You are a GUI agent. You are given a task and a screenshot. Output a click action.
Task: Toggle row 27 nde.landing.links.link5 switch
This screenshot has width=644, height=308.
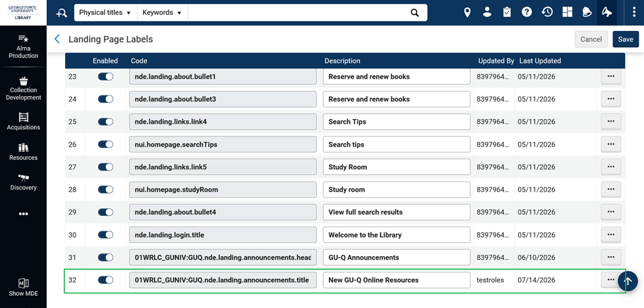pyautogui.click(x=105, y=167)
